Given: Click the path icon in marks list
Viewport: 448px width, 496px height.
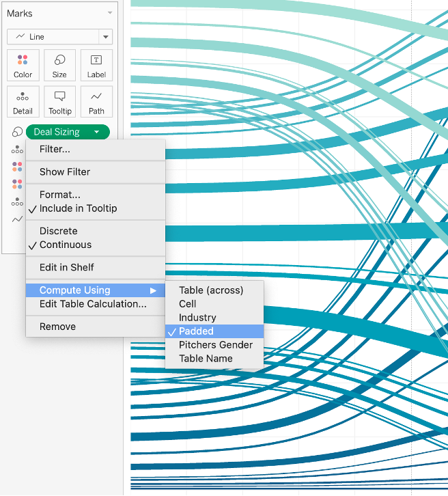Looking at the screenshot, I should 17,219.
